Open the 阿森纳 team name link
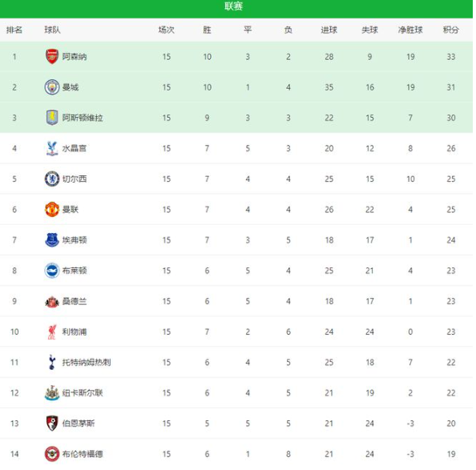Screen dimensions: 476x470 [75, 57]
